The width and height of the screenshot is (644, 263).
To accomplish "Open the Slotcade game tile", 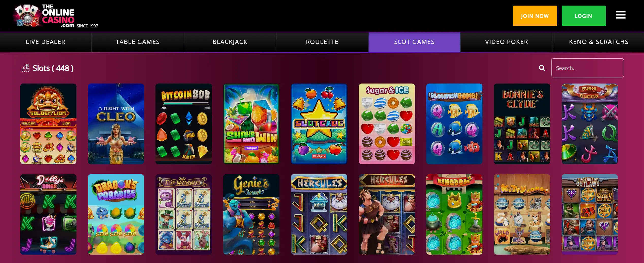I will click(319, 124).
